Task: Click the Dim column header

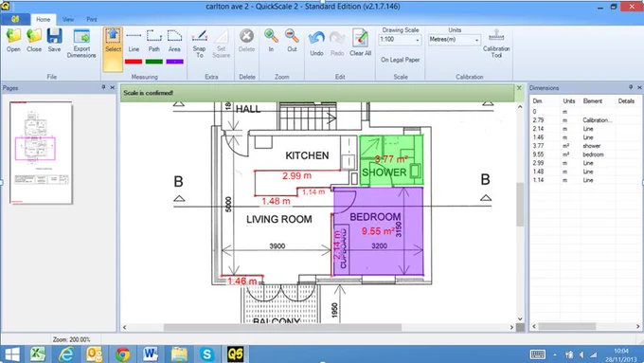Action: [x=537, y=101]
